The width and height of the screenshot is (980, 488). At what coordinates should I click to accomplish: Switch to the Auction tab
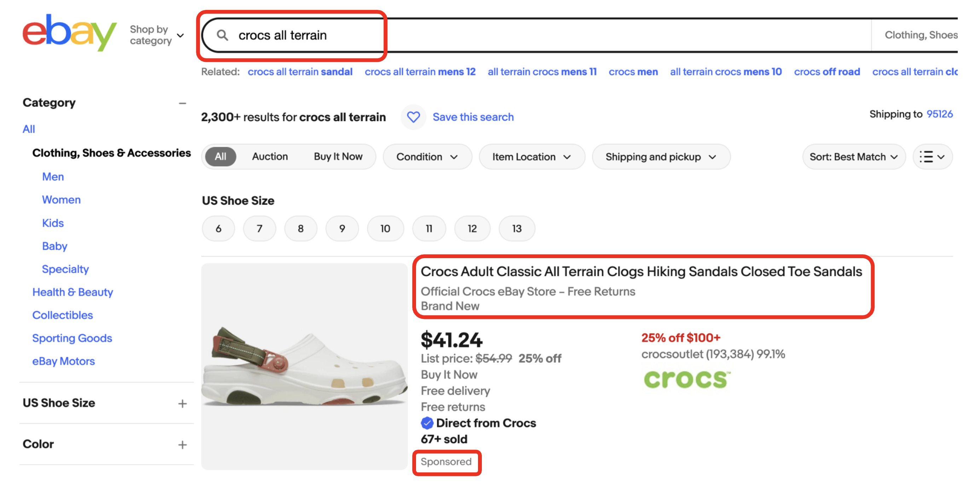click(x=270, y=157)
